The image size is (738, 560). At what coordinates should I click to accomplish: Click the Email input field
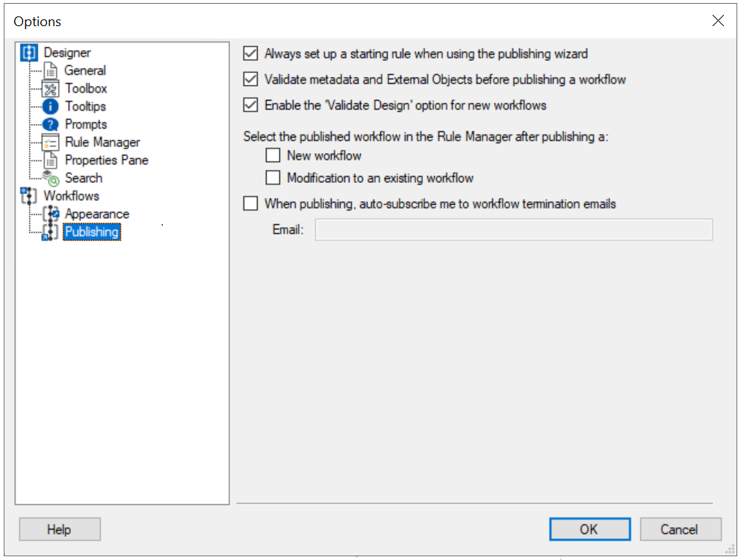click(x=513, y=230)
